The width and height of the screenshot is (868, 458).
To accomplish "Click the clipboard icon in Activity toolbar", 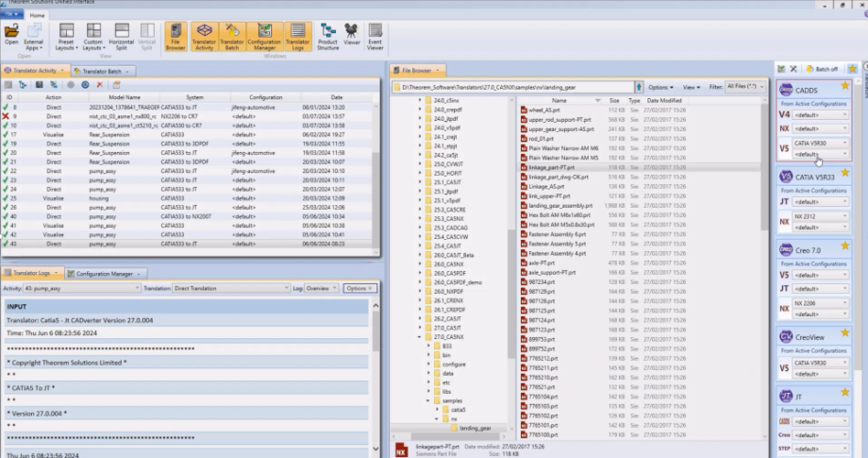I will point(116,85).
